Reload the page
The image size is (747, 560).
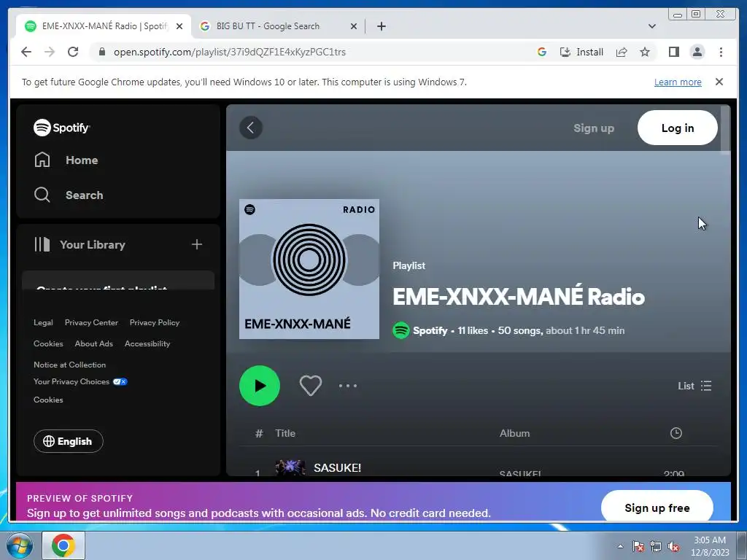click(73, 52)
